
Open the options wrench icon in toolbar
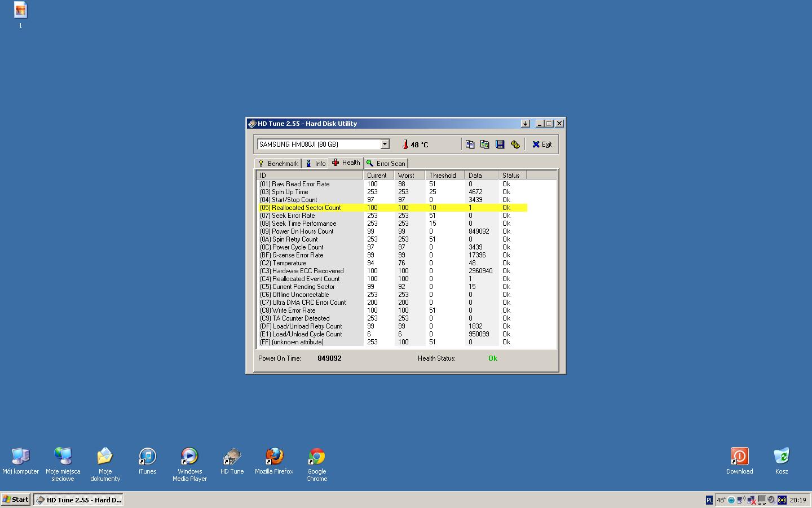pyautogui.click(x=515, y=144)
